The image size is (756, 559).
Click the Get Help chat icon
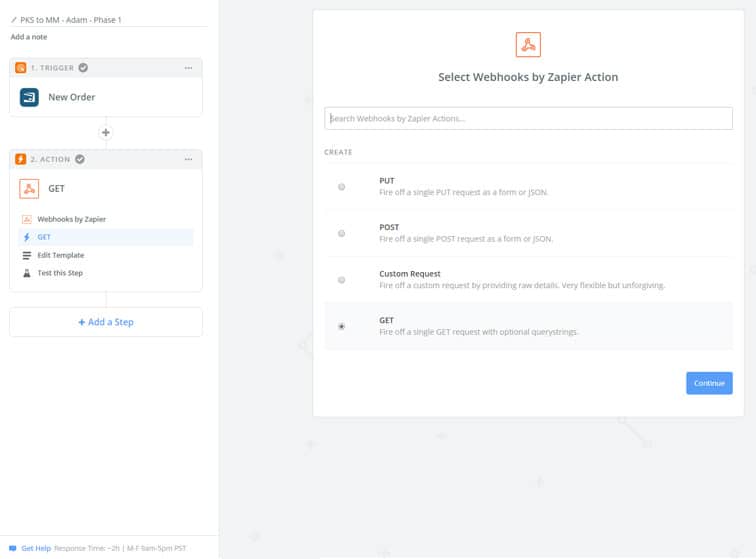tap(12, 548)
